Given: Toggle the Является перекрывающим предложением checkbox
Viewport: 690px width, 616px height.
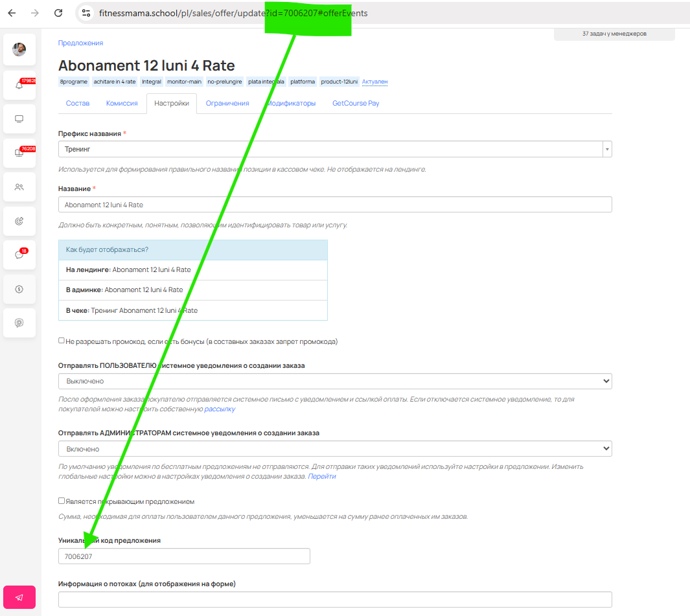Looking at the screenshot, I should pyautogui.click(x=62, y=501).
